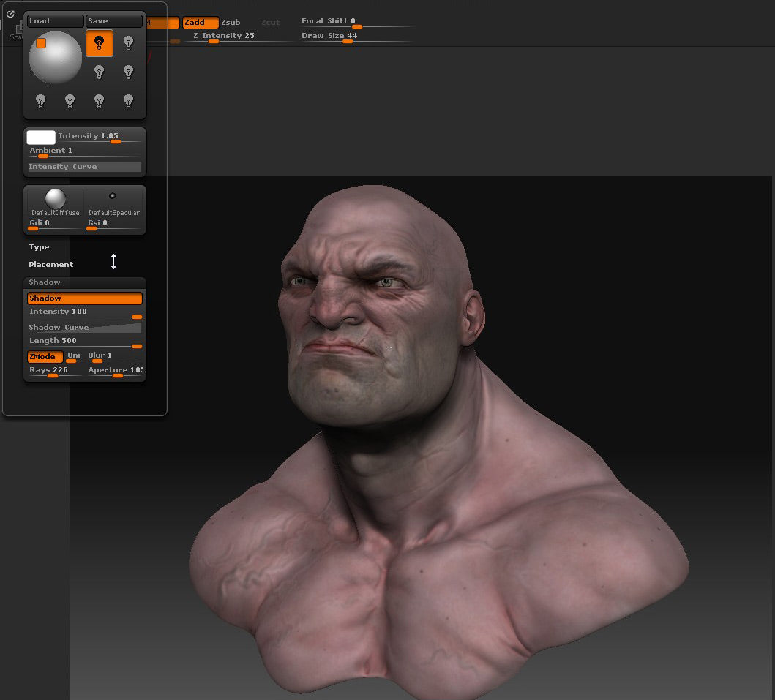Expand the Placement section

click(x=50, y=265)
